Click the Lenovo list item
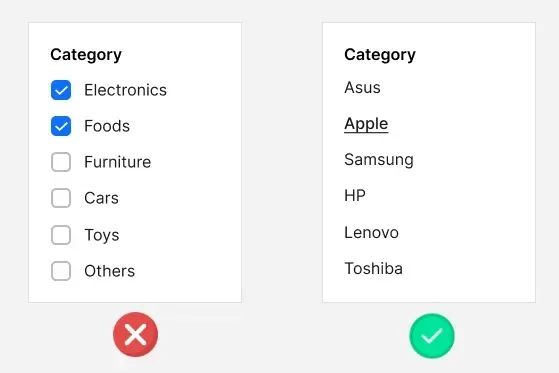Viewport: 559px width, 373px height. (371, 233)
